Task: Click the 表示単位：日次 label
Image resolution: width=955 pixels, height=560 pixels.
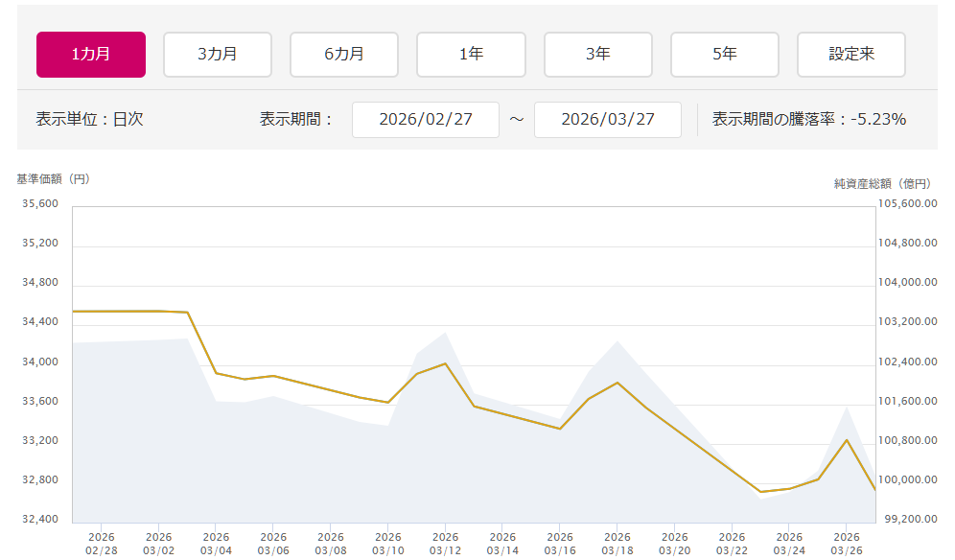Action: [x=90, y=120]
